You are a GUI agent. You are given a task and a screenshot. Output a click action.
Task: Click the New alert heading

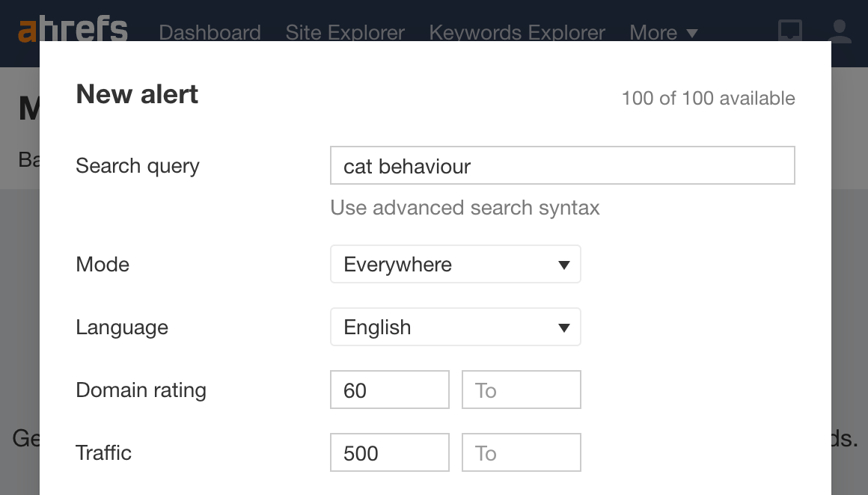click(x=136, y=94)
